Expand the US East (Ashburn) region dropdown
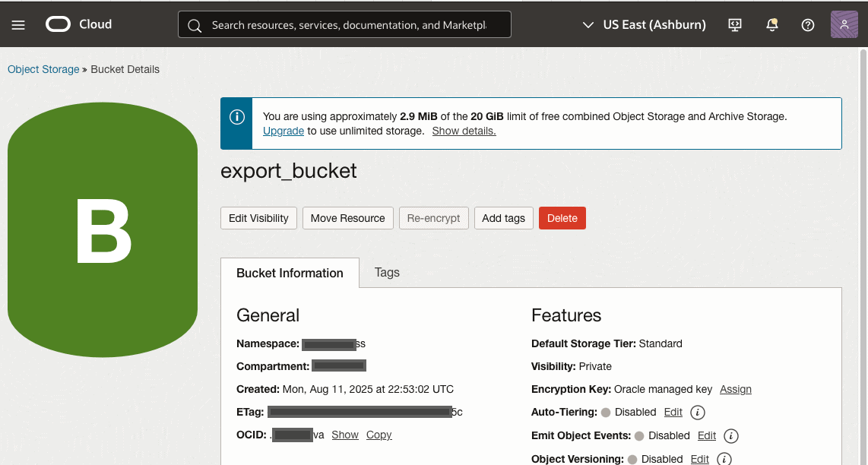Image resolution: width=868 pixels, height=465 pixels. [x=644, y=25]
